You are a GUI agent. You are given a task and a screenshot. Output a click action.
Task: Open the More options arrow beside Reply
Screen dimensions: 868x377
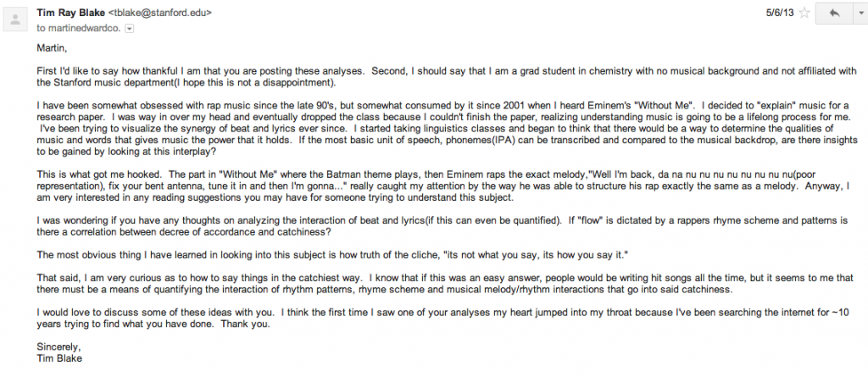click(x=860, y=14)
